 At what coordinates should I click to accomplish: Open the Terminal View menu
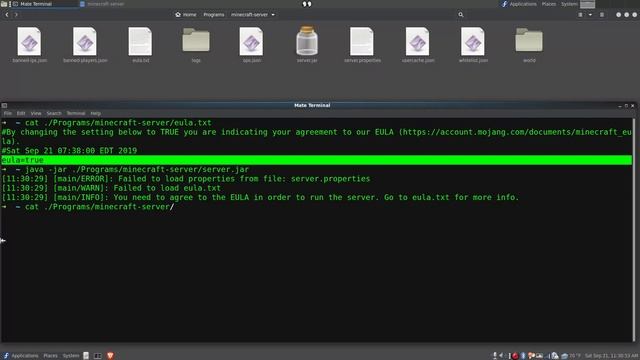coord(36,113)
